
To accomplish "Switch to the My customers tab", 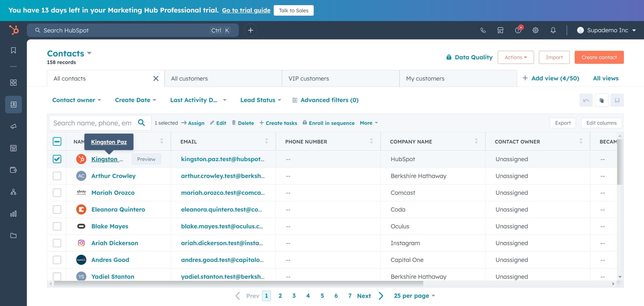I will click(458, 78).
